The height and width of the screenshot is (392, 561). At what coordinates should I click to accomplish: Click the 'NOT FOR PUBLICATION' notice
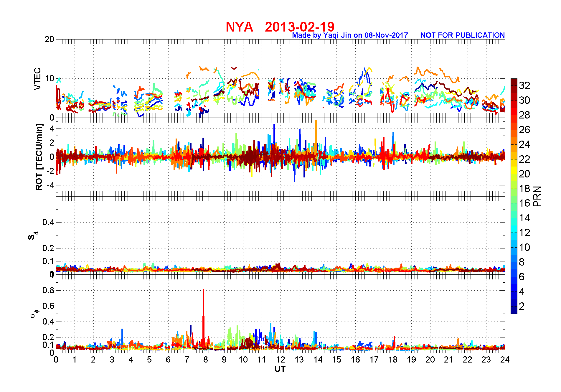tap(463, 35)
